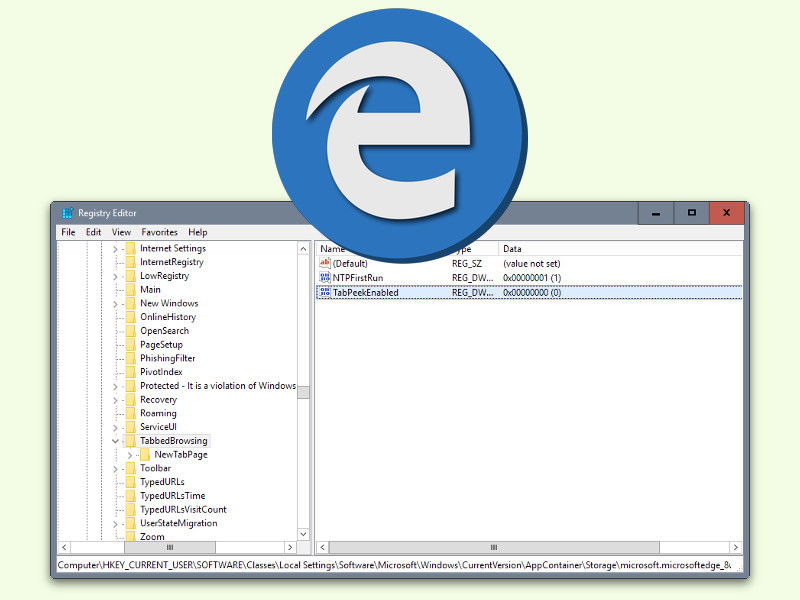Click the Recovery folder icon
This screenshot has height=600, width=800.
pyautogui.click(x=131, y=400)
